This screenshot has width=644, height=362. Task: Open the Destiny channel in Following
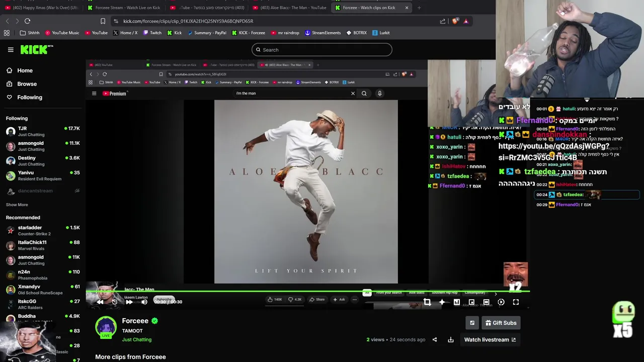43,161
